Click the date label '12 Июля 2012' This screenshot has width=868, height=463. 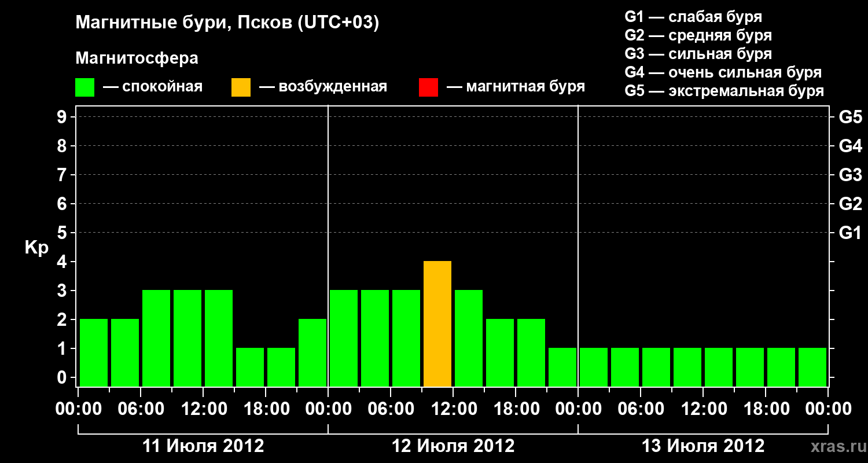pyautogui.click(x=453, y=446)
